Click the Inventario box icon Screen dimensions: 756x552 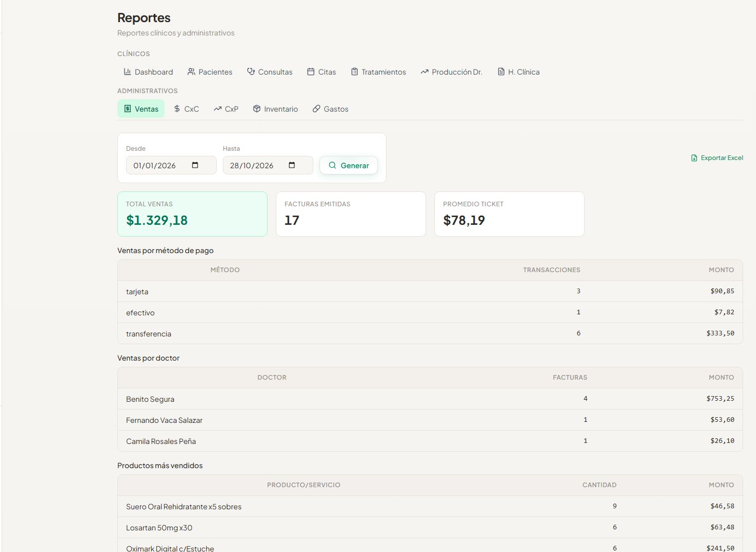tap(257, 109)
